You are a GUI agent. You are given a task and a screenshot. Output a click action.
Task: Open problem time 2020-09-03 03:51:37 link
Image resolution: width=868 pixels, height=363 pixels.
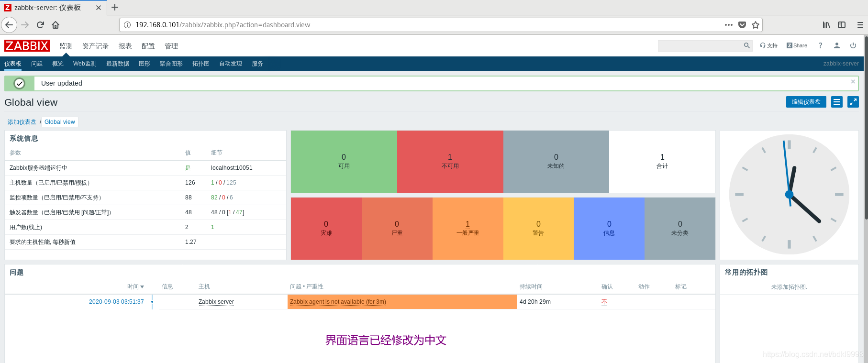pos(116,302)
